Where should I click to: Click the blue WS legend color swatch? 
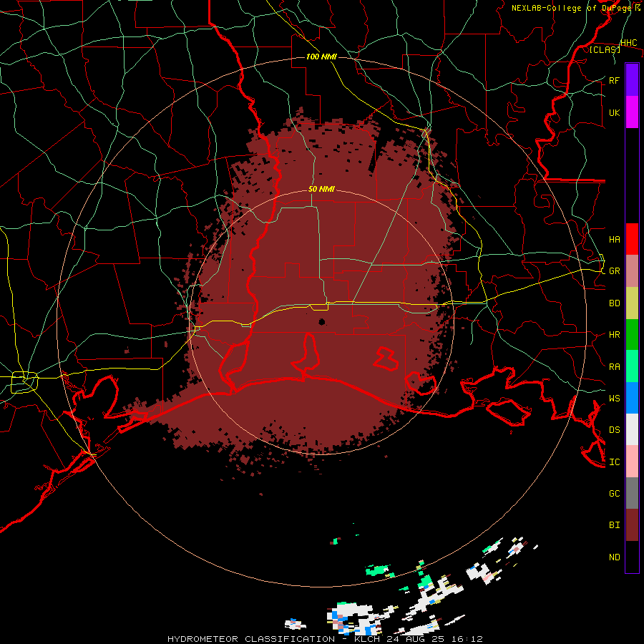point(632,398)
